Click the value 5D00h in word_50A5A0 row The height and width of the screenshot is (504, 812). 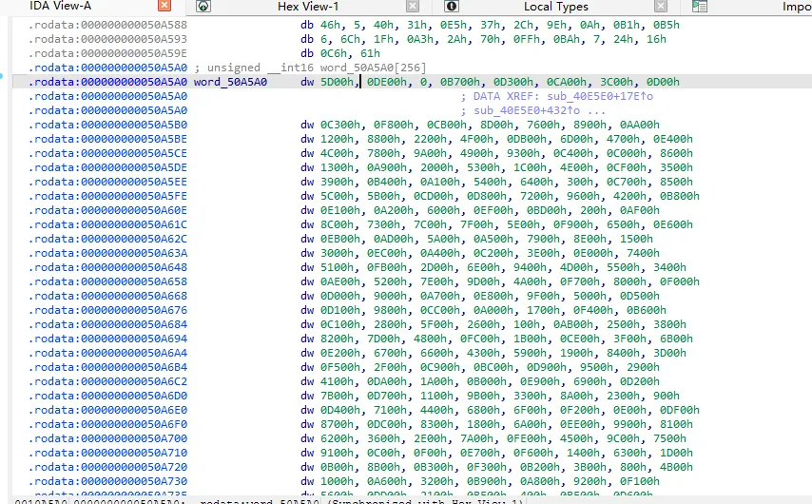(x=337, y=82)
